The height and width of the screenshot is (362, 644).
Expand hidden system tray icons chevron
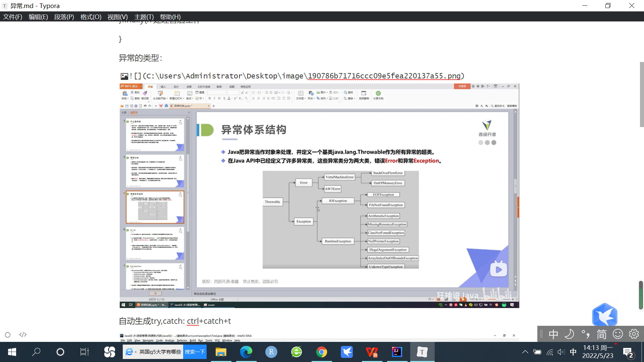pyautogui.click(x=525, y=352)
